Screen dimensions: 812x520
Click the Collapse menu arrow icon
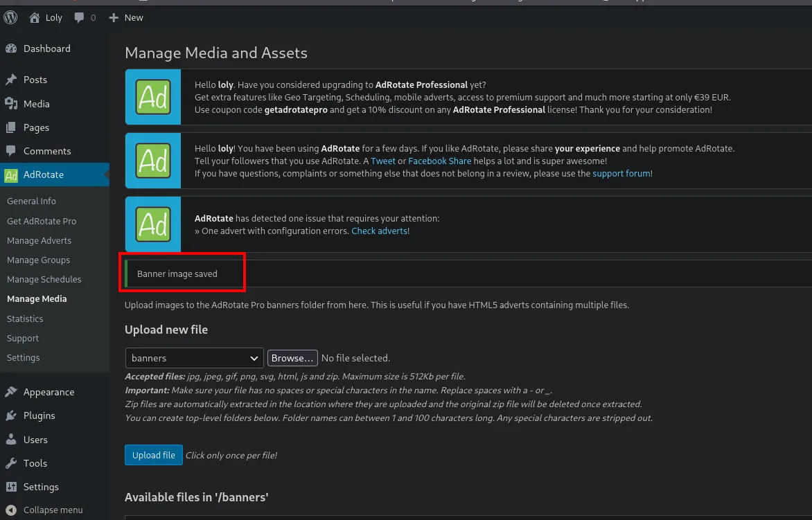[11, 510]
